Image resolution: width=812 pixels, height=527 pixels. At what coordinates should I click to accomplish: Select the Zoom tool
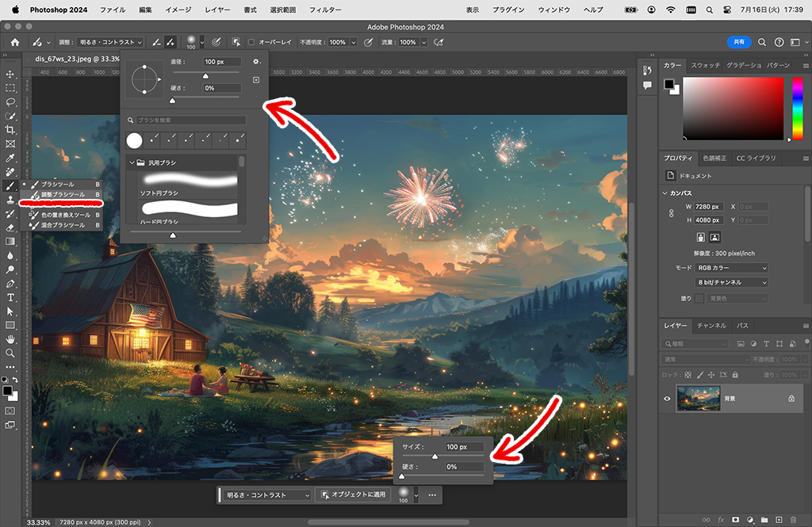click(10, 353)
